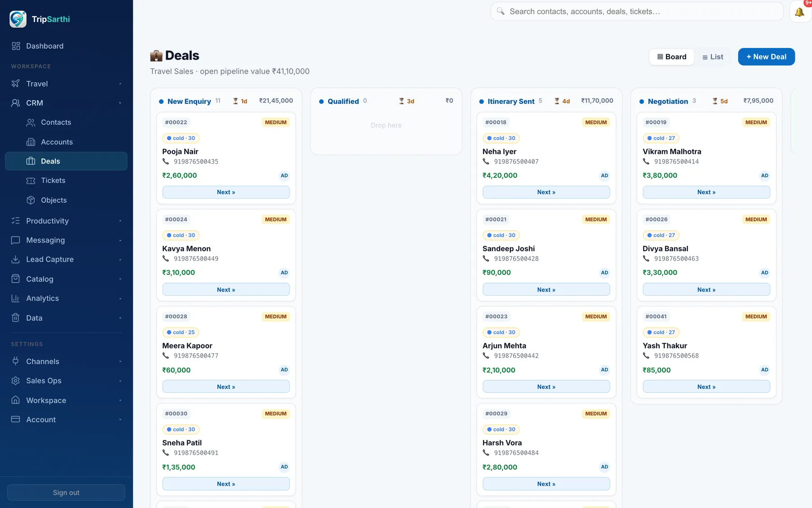
Task: Advance Yash Thakur deal with Next
Action: coord(706,387)
